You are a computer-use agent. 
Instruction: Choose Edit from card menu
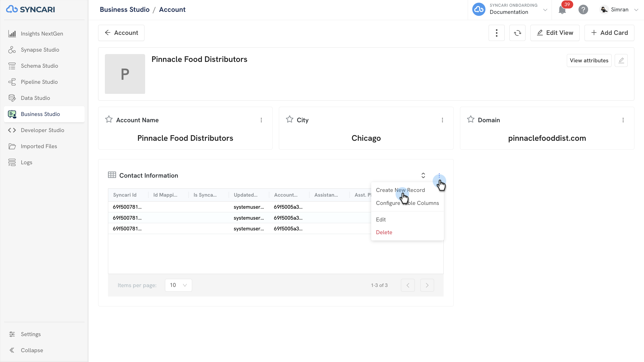click(x=407, y=220)
